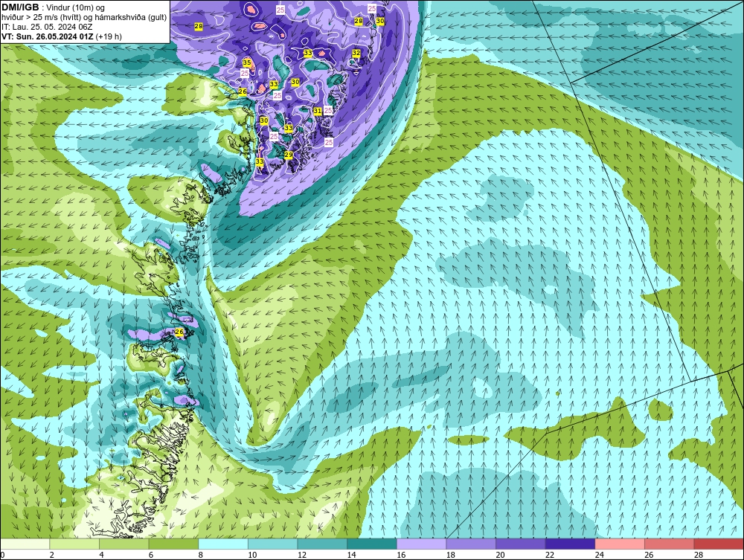Choose the 12–14 m/s teal legend swatch

(322, 544)
